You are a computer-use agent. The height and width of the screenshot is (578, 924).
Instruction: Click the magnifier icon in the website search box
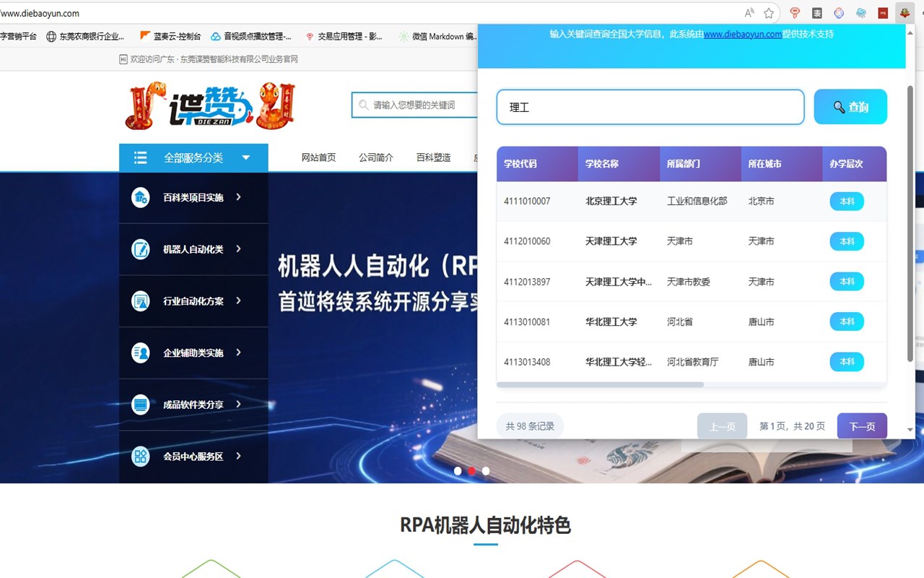click(x=364, y=105)
